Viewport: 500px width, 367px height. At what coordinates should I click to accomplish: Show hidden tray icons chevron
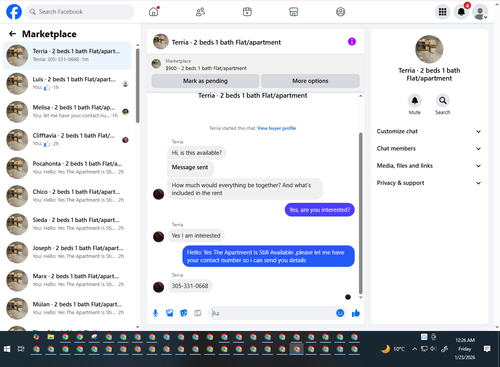415,349
